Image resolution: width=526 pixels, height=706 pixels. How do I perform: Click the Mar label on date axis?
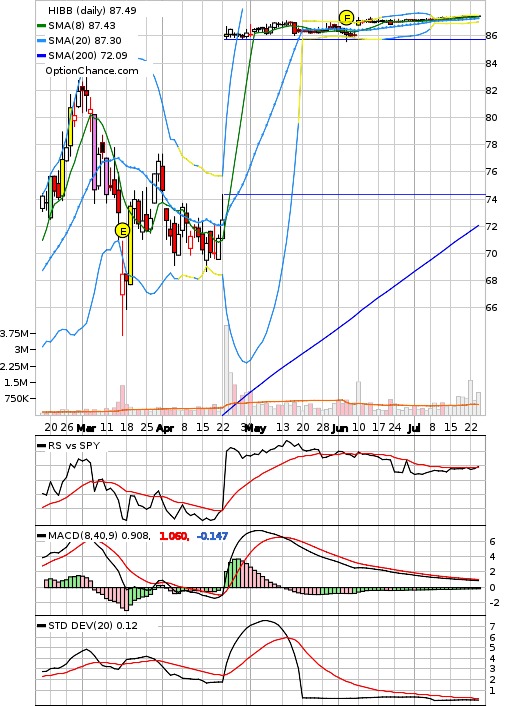[86, 428]
